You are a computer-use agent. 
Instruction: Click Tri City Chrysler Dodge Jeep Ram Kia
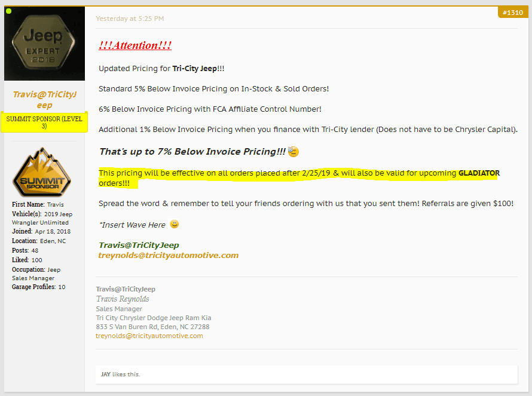tap(154, 318)
